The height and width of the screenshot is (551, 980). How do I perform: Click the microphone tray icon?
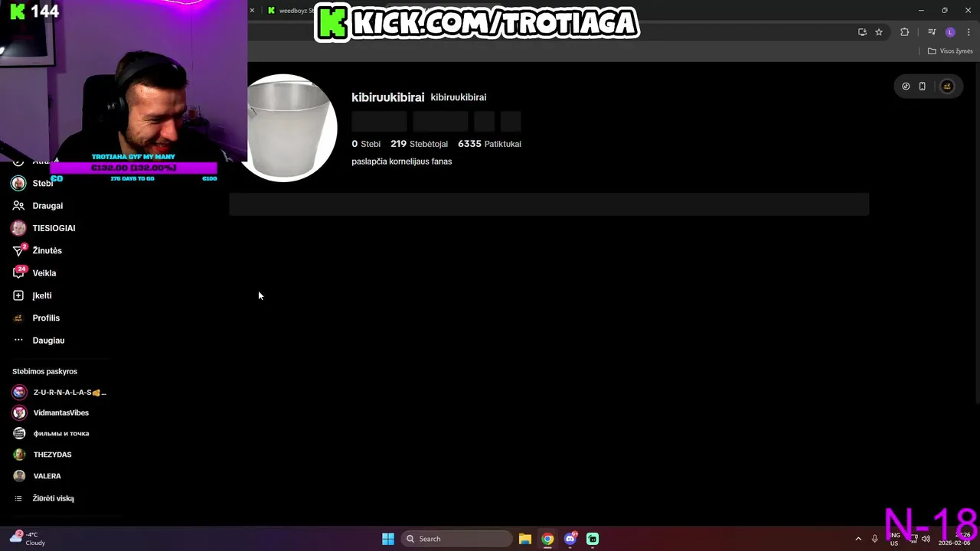[875, 539]
